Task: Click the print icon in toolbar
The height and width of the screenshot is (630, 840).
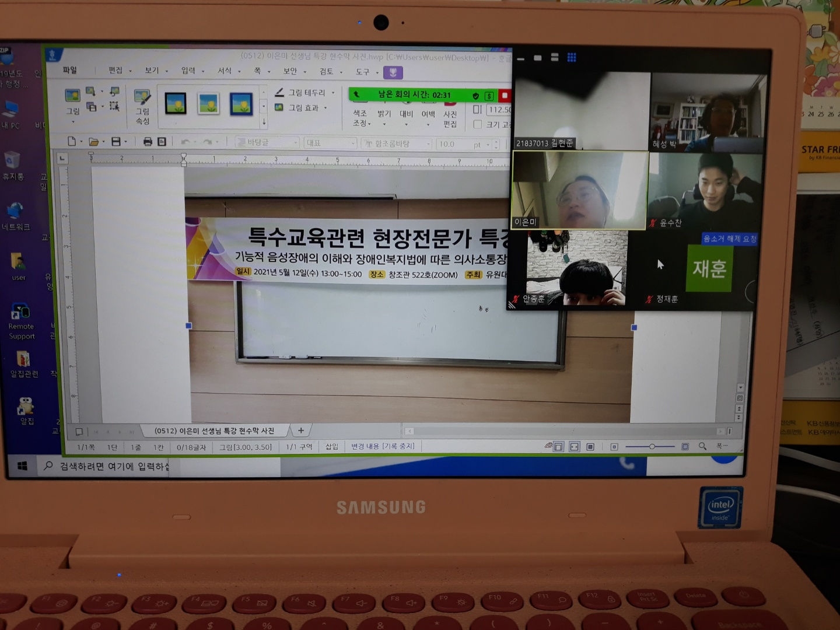Action: pos(148,142)
